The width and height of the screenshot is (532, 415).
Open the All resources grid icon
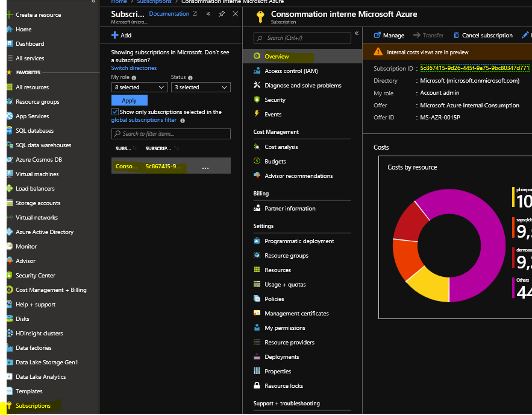point(10,87)
